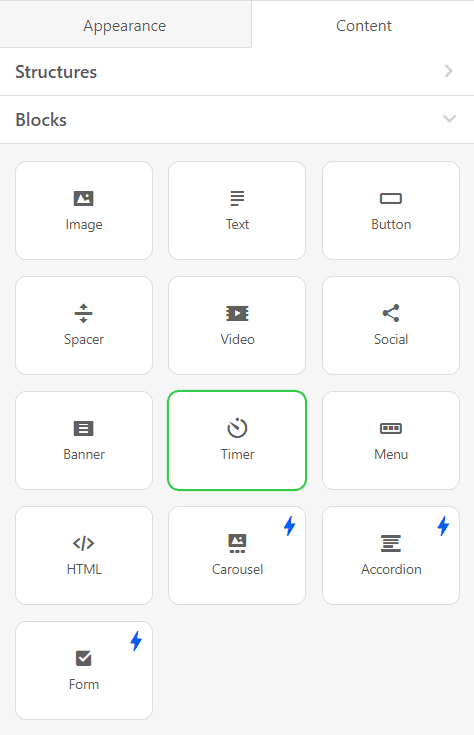Choose the Timer block icon
The height and width of the screenshot is (735, 474).
click(237, 428)
